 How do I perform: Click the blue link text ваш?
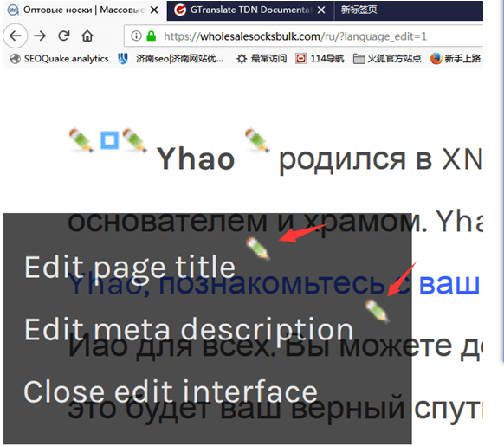tap(449, 285)
